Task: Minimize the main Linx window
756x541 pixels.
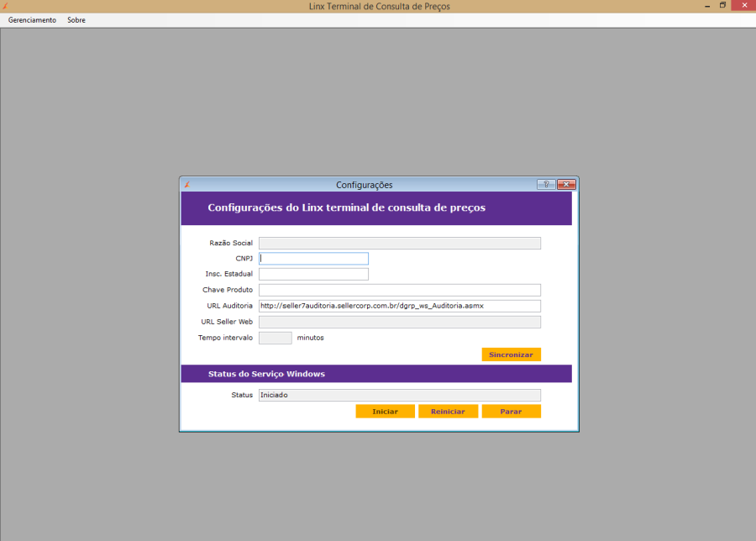Action: coord(706,6)
